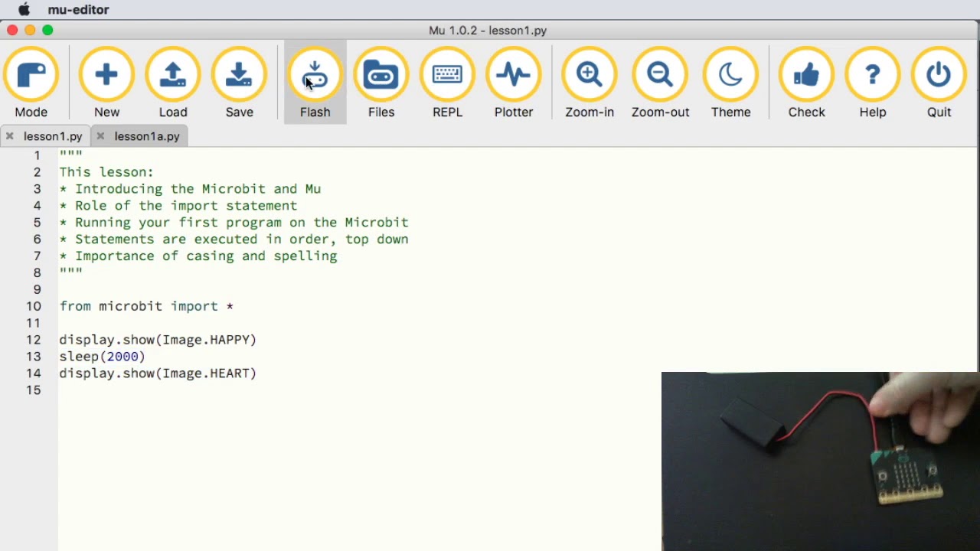The image size is (980, 551).
Task: Click '* Introducing the Microbit and Mu'
Action: click(191, 189)
